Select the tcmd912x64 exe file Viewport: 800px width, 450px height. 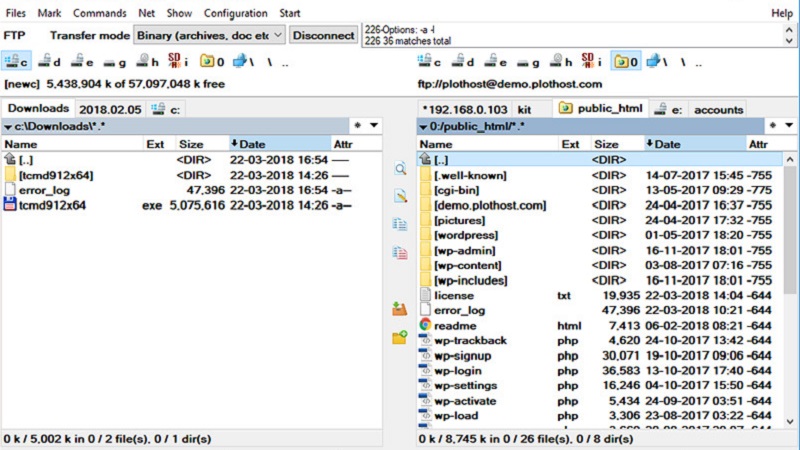tap(52, 205)
